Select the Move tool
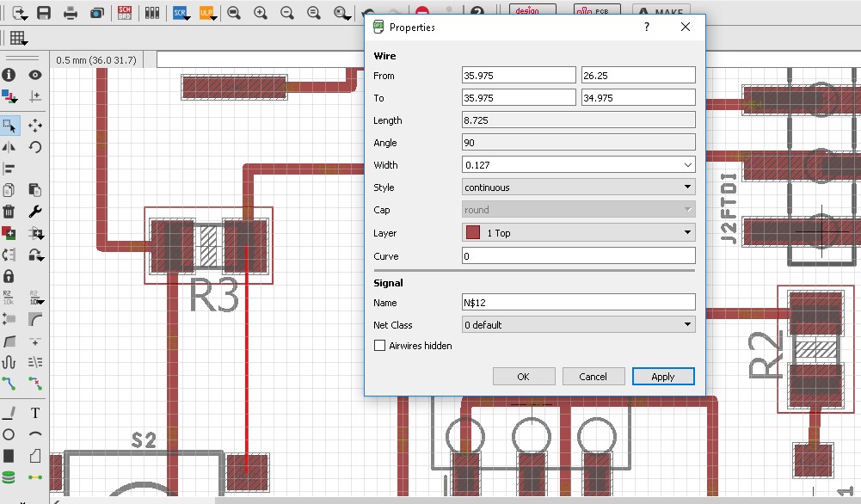 (x=35, y=126)
